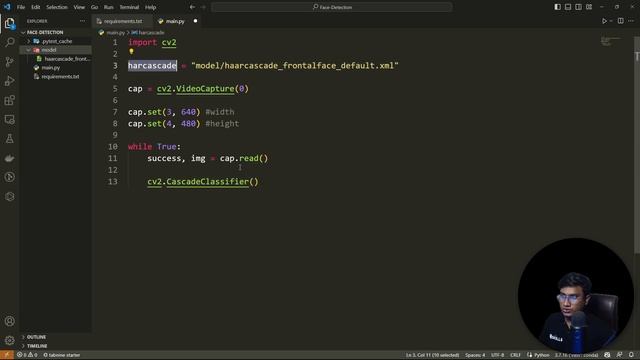Open the Docker view in activity bar

click(9, 158)
